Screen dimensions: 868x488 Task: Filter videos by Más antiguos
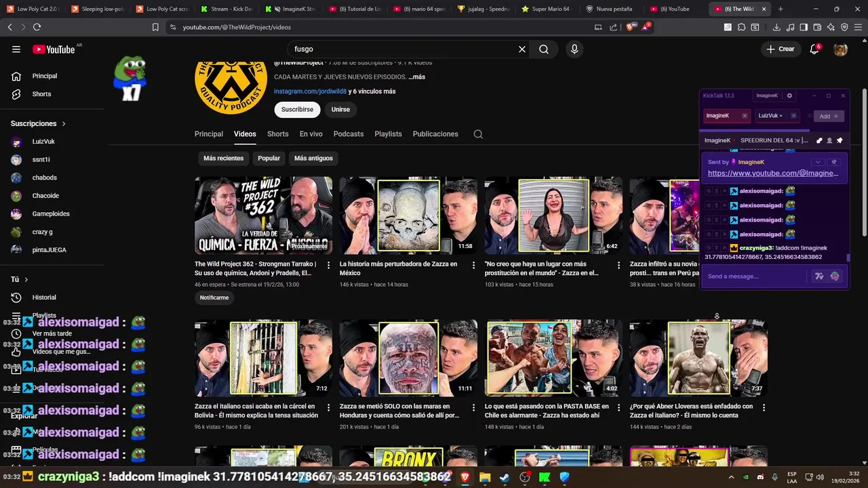[x=313, y=158]
